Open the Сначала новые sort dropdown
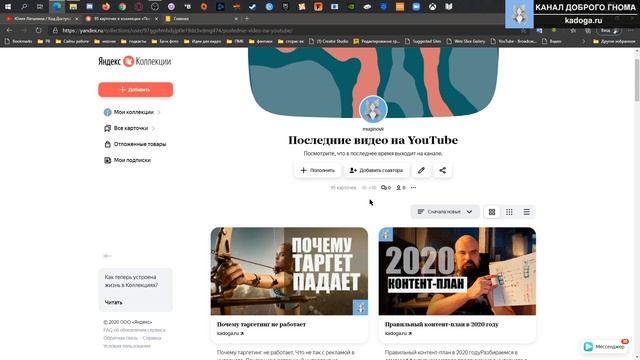 tap(445, 212)
